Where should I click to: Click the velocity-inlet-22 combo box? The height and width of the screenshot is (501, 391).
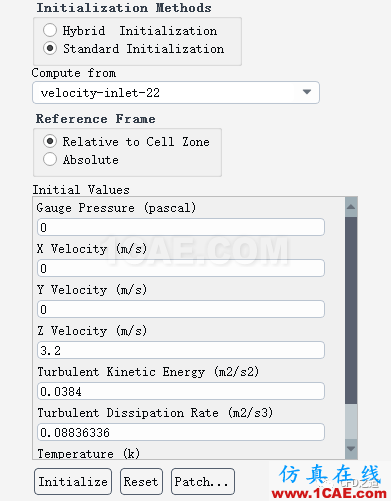176,92
